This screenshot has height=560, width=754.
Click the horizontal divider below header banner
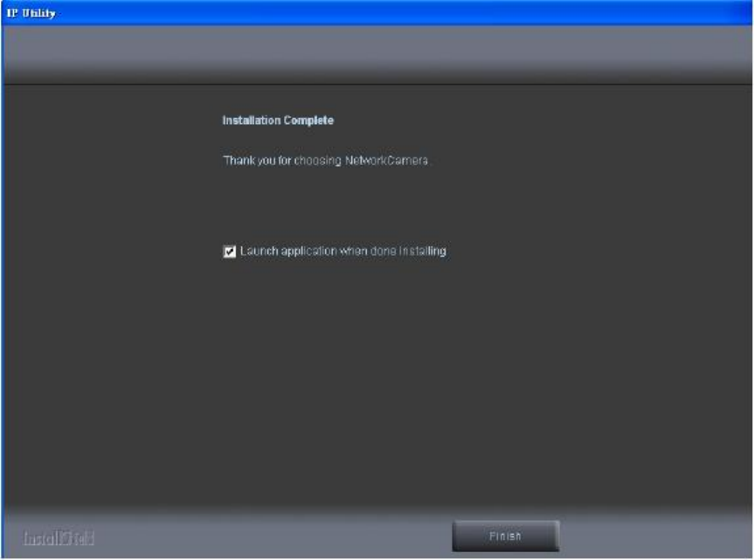point(377,85)
